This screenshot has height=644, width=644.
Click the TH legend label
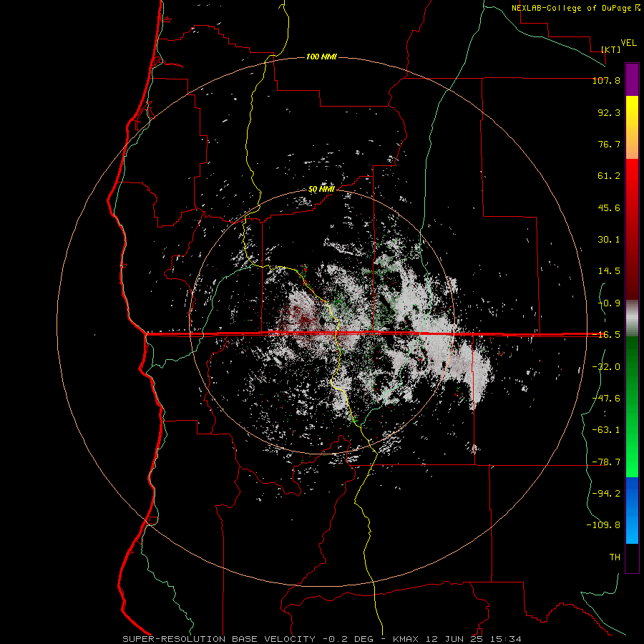point(615,557)
